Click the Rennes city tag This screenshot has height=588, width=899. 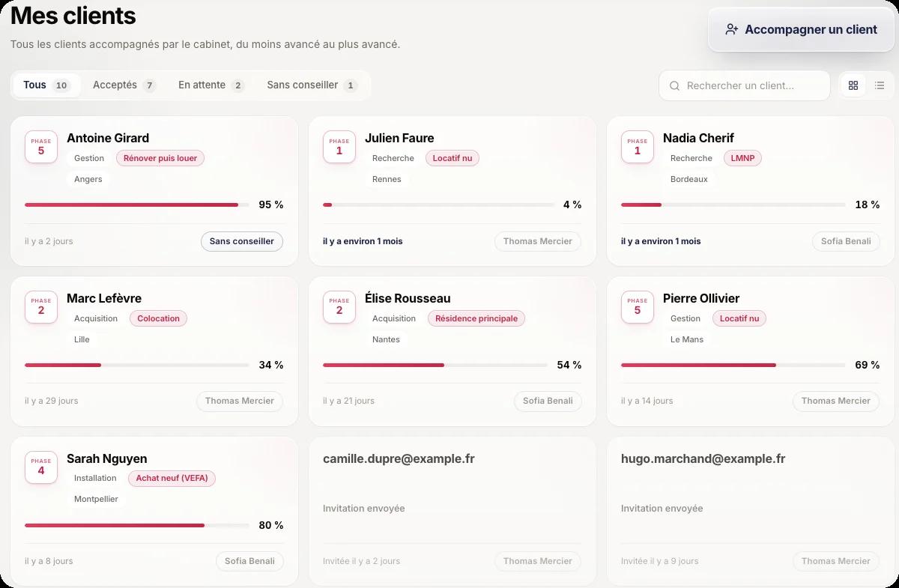pos(387,179)
